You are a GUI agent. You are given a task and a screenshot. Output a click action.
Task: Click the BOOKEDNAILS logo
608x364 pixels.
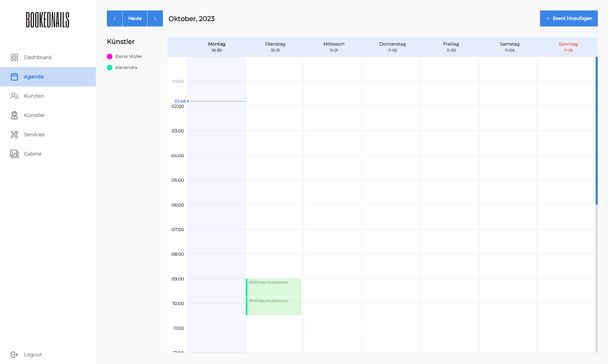(x=48, y=20)
